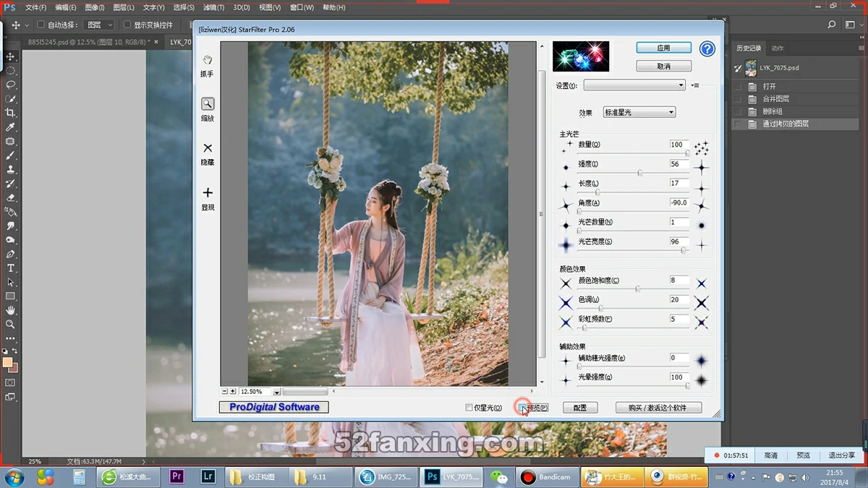Toggle the 预览 preview checkbox
The width and height of the screenshot is (868, 488).
[522, 408]
